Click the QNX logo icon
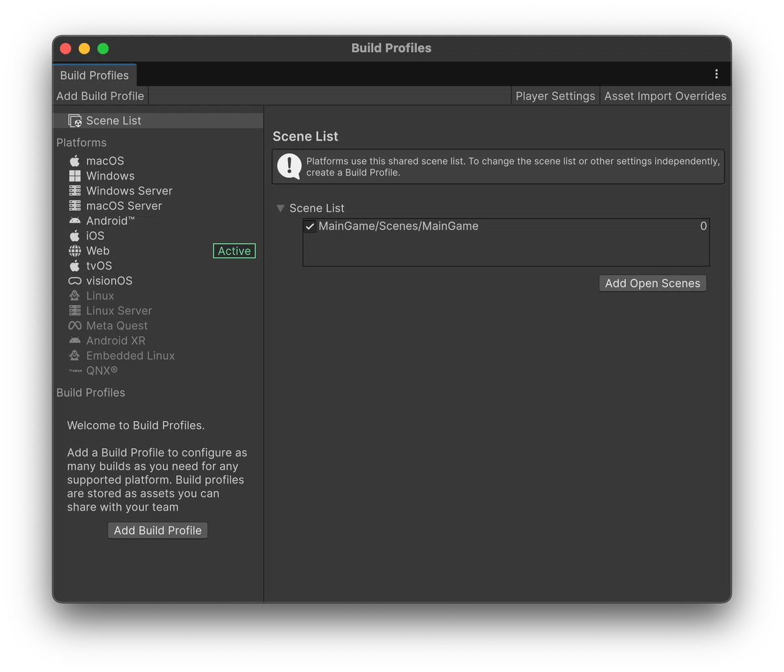 [x=75, y=371]
